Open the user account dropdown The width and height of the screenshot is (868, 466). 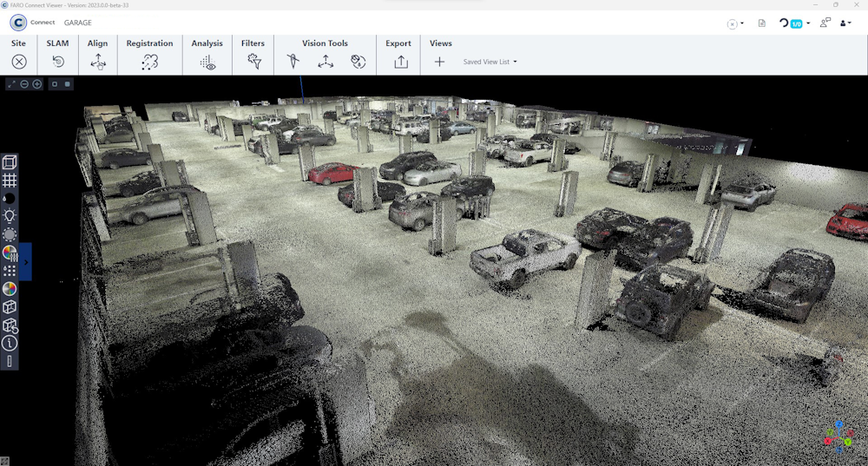pos(845,23)
